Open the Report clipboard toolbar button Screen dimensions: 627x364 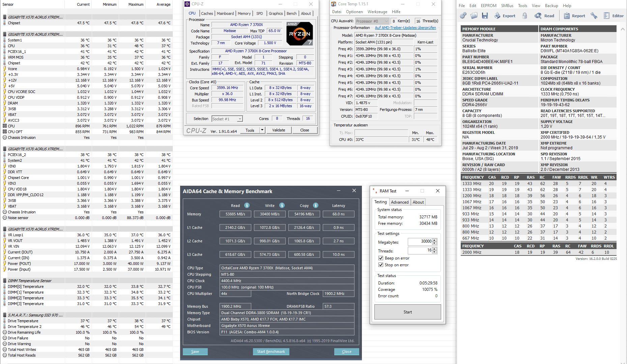click(x=574, y=16)
